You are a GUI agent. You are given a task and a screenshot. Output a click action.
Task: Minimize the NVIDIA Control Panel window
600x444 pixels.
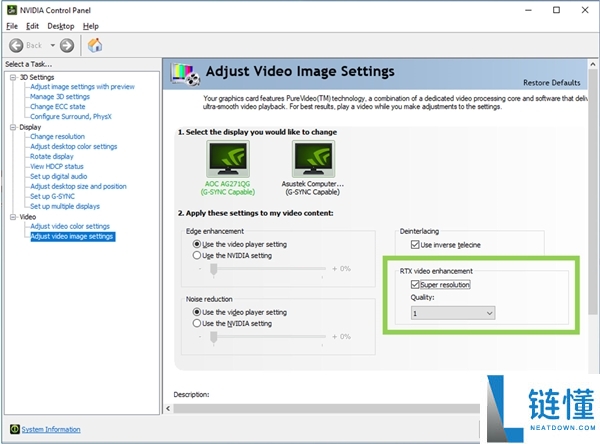[x=528, y=10]
